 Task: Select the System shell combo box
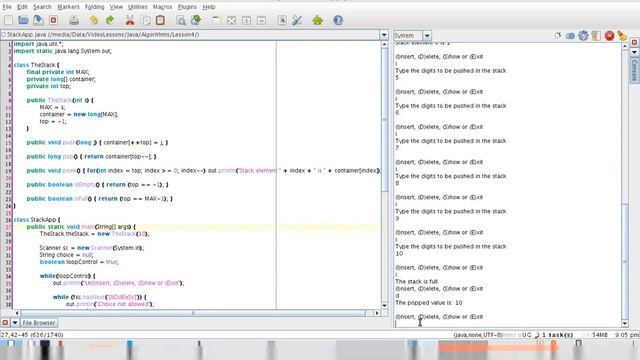(412, 36)
